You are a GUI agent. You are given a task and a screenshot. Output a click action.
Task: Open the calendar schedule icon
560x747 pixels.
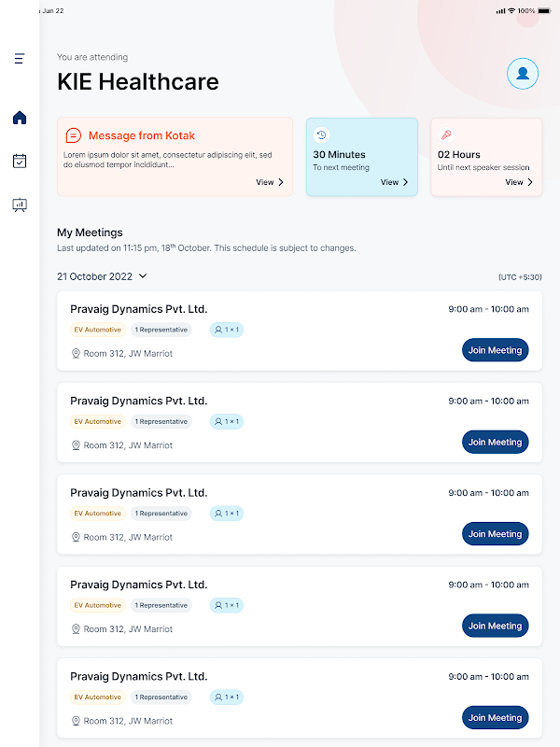[x=20, y=161]
